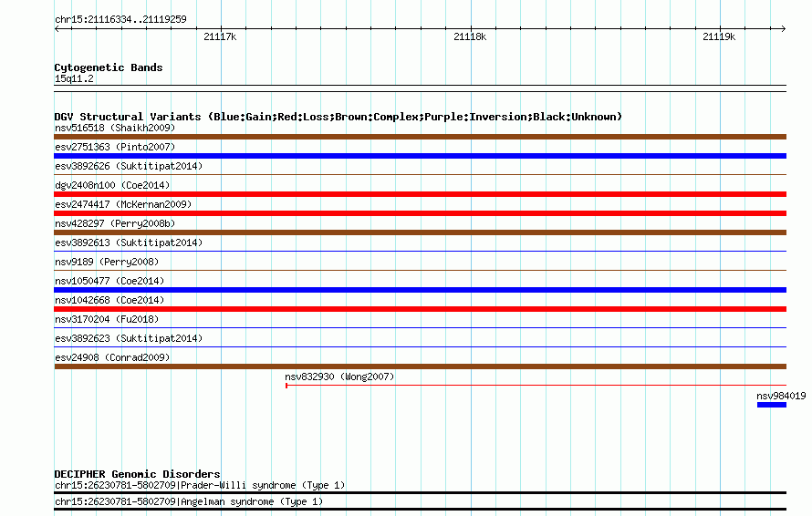812x516 pixels.
Task: Select the esv2474417 (McKernan2009) red bar
Action: 420,213
